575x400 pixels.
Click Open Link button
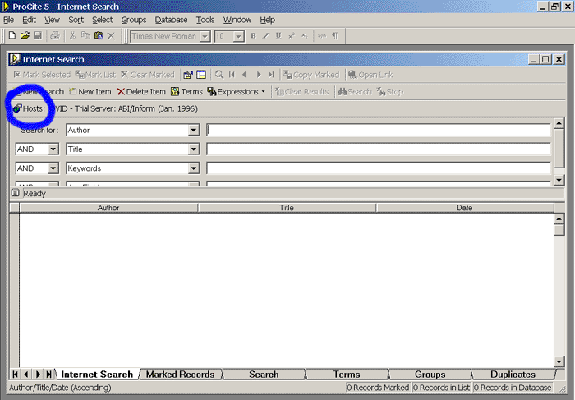[370, 75]
